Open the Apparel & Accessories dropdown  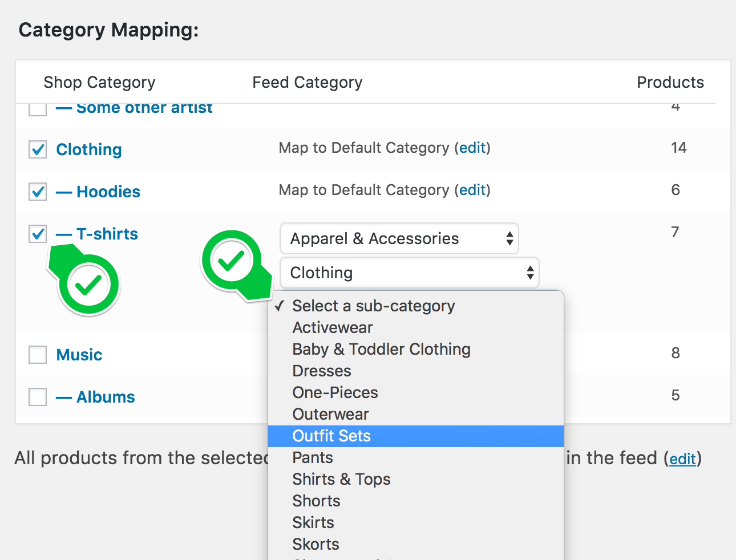coord(399,238)
